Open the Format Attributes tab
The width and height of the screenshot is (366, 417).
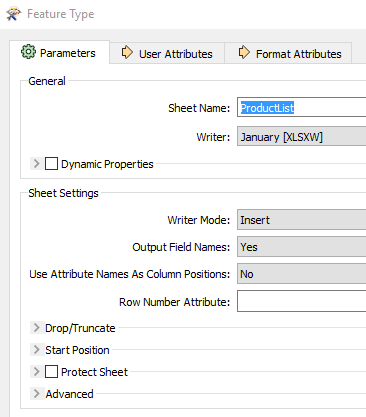click(288, 53)
